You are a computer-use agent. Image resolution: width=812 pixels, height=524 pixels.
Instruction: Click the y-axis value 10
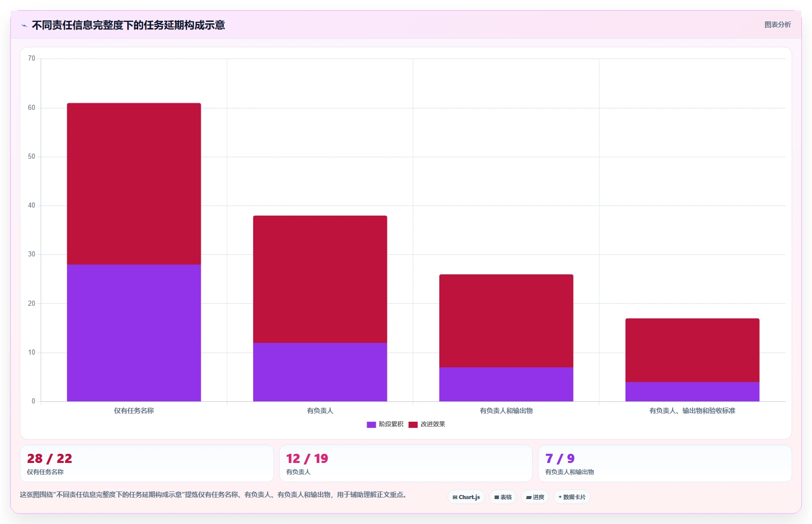(32, 353)
